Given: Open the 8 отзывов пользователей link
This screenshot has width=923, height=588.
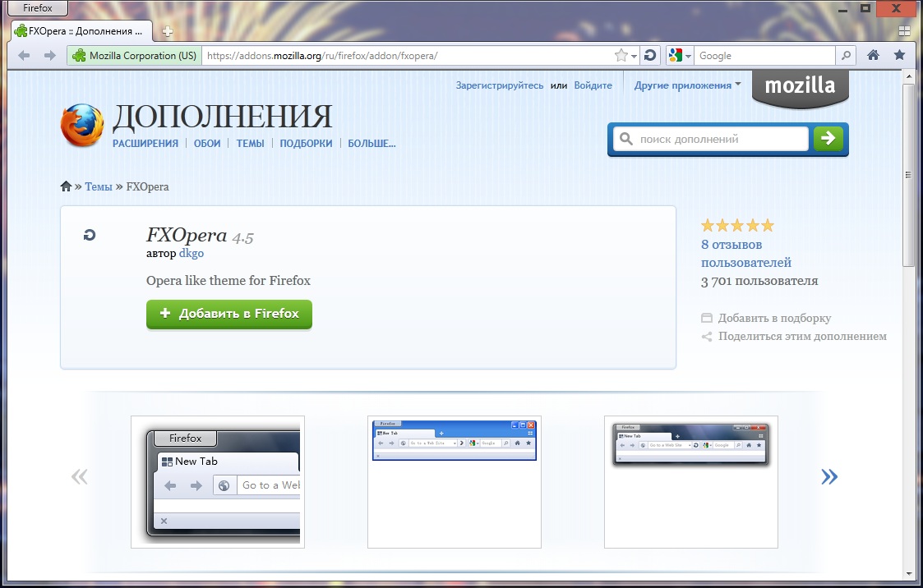Looking at the screenshot, I should pyautogui.click(x=745, y=254).
